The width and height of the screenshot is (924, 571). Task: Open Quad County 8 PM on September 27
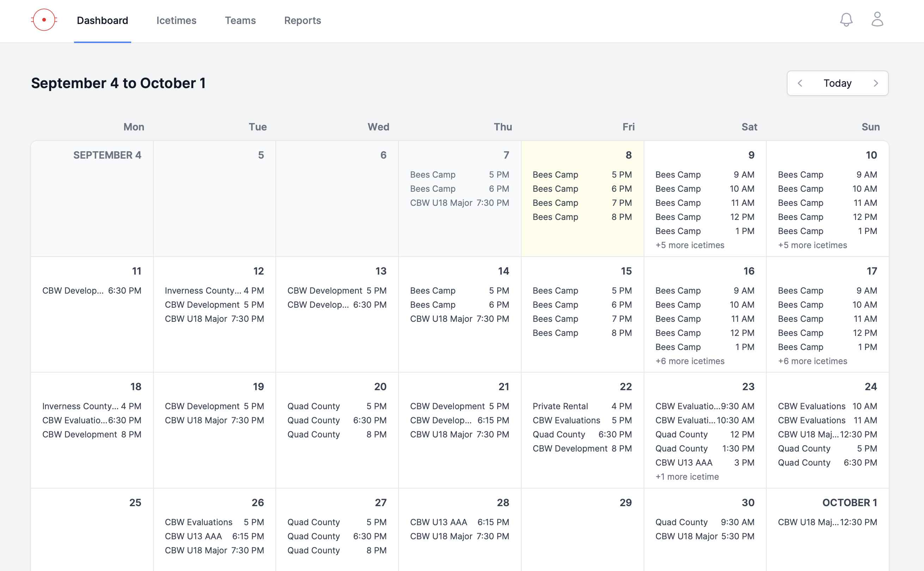pos(337,550)
